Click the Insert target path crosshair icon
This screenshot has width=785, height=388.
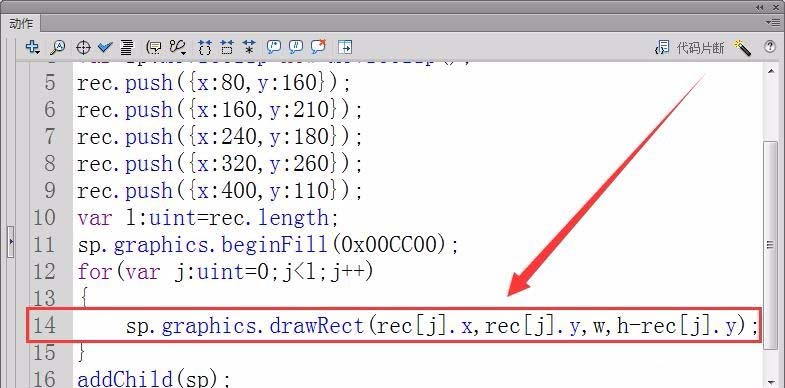click(83, 48)
